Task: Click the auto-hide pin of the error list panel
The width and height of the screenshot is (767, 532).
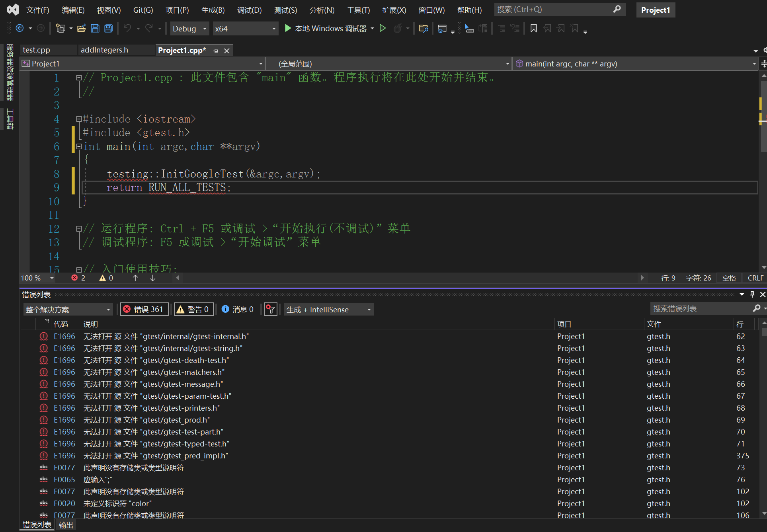Action: coord(752,294)
